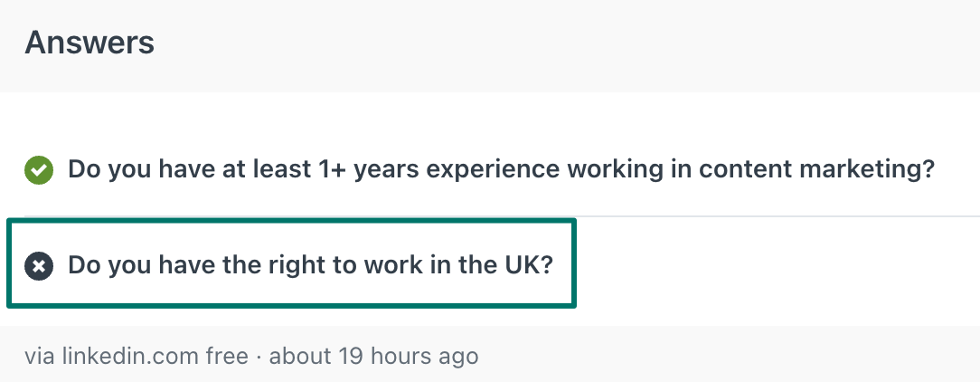Select the passed answer icon beside marketing question
980x382 pixels.
pos(39,170)
